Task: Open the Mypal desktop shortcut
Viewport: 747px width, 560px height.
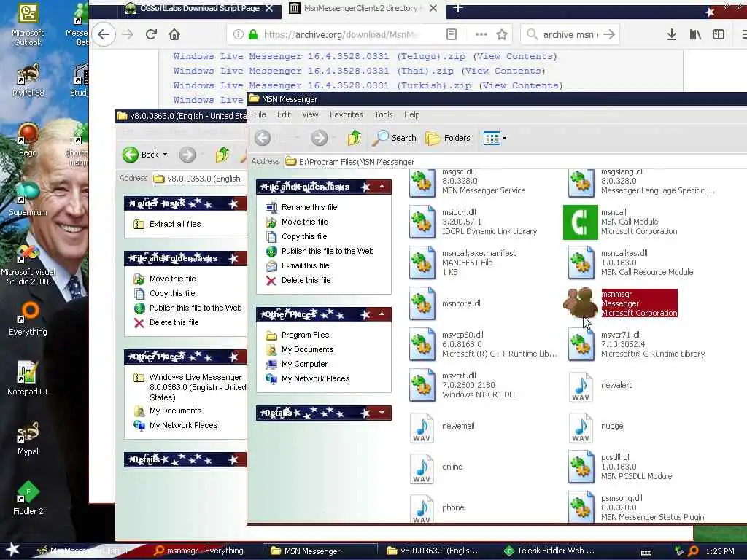Action: 28,438
